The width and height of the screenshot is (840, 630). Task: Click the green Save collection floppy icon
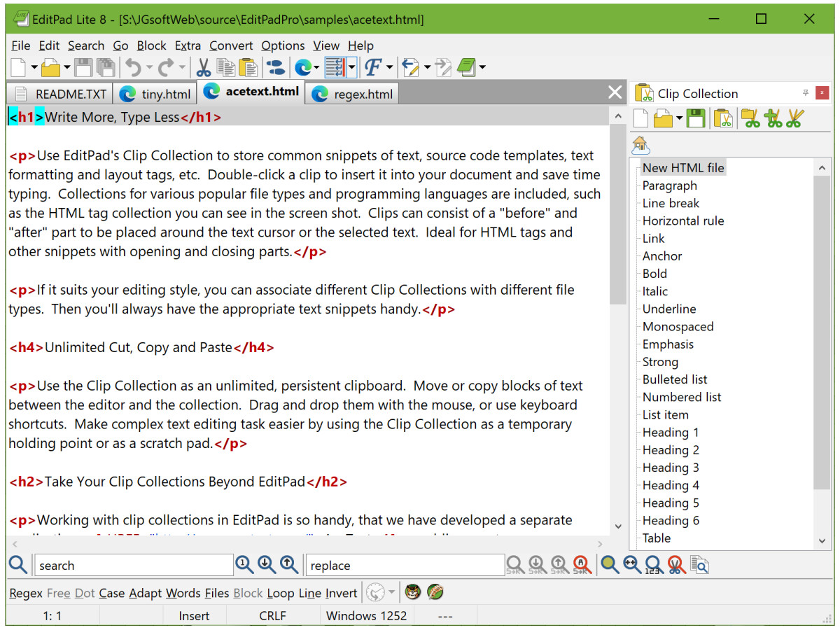coord(696,119)
